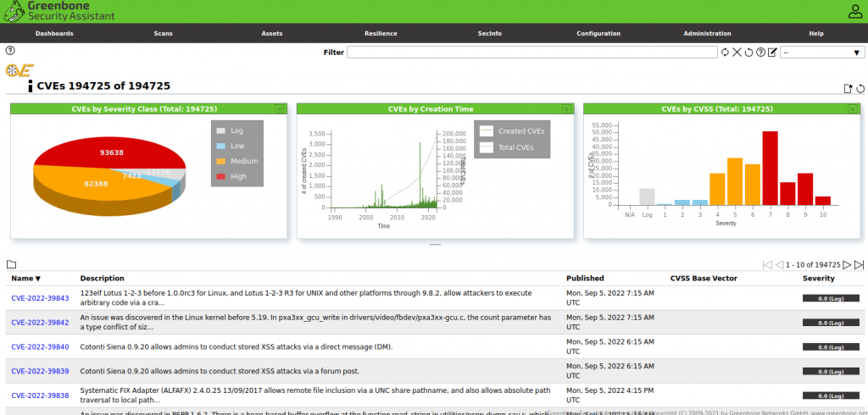Open filter help question mark icon
868x415 pixels.
pyautogui.click(x=760, y=52)
